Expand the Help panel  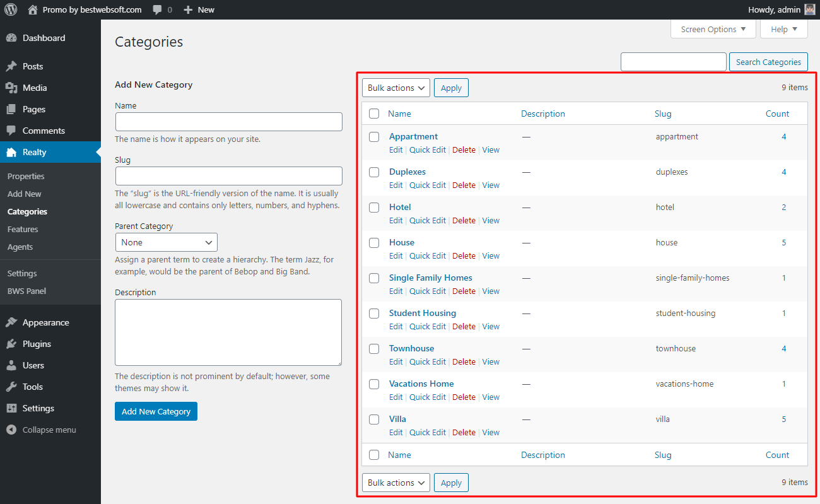click(784, 29)
